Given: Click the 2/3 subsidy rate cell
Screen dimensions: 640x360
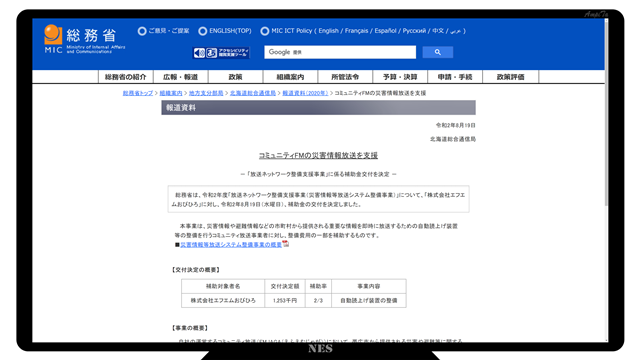Looking at the screenshot, I should [x=318, y=300].
